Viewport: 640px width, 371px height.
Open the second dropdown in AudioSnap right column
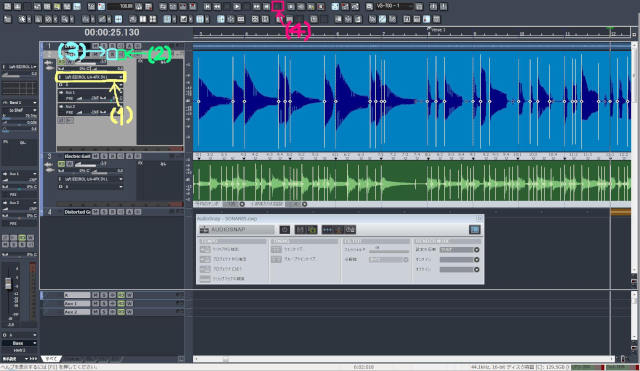[459, 260]
